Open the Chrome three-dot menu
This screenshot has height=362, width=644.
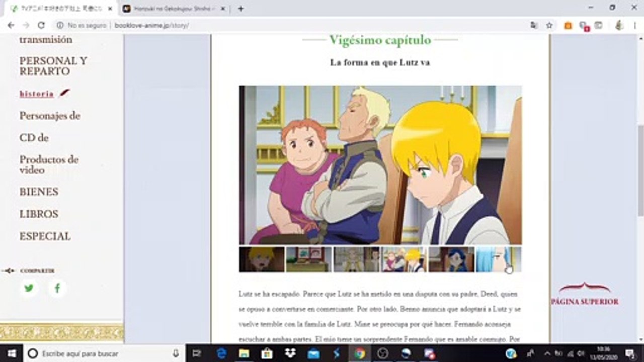[634, 25]
